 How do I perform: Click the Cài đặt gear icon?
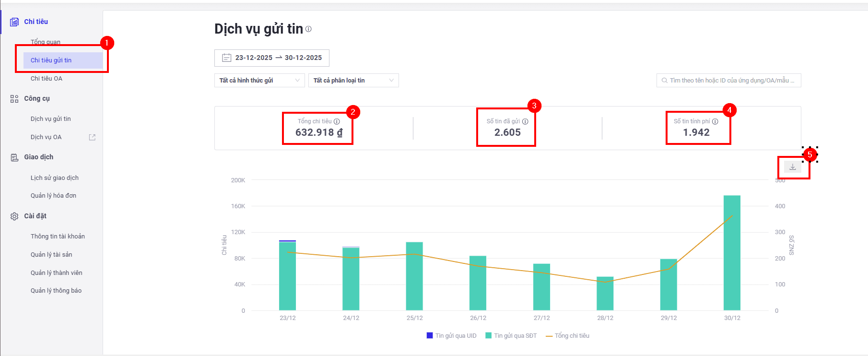tap(14, 216)
